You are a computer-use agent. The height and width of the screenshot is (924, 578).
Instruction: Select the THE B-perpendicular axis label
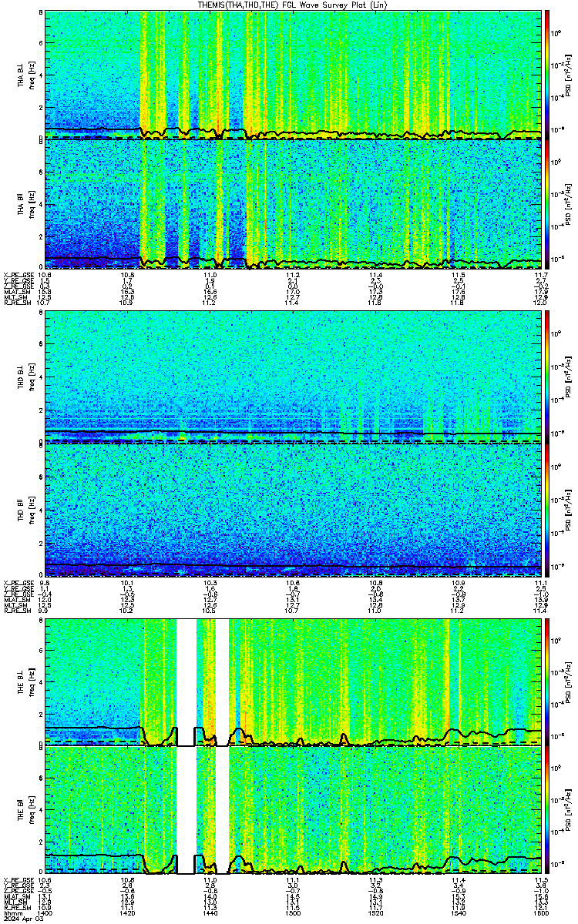point(22,683)
